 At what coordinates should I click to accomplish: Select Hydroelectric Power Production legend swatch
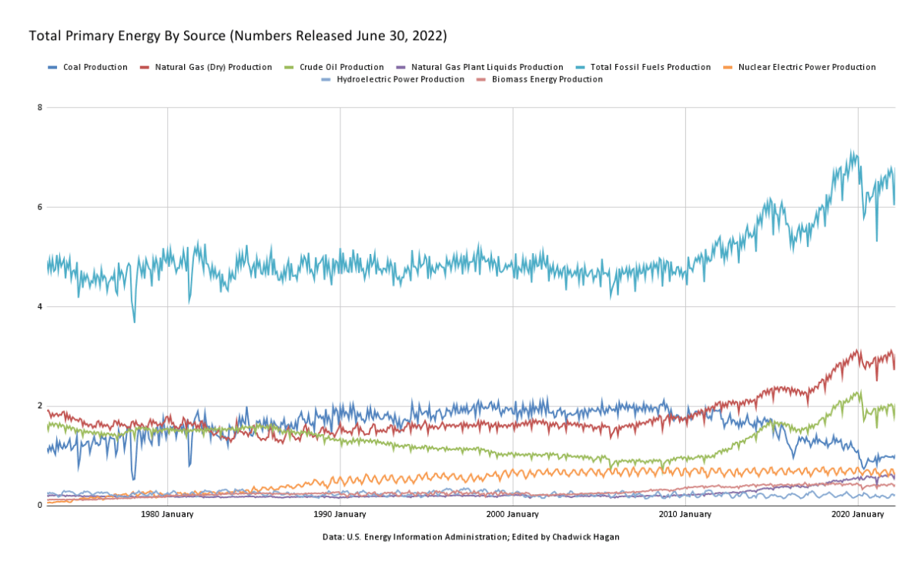point(326,79)
